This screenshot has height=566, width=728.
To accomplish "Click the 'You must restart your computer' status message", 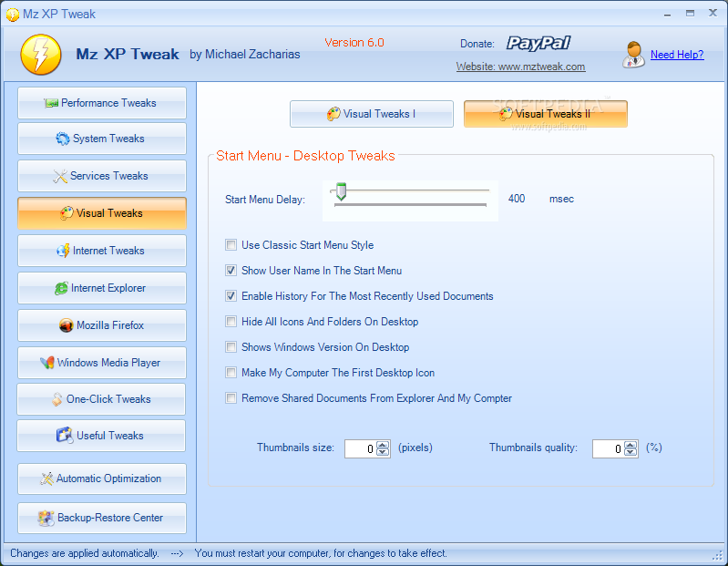I will click(321, 553).
